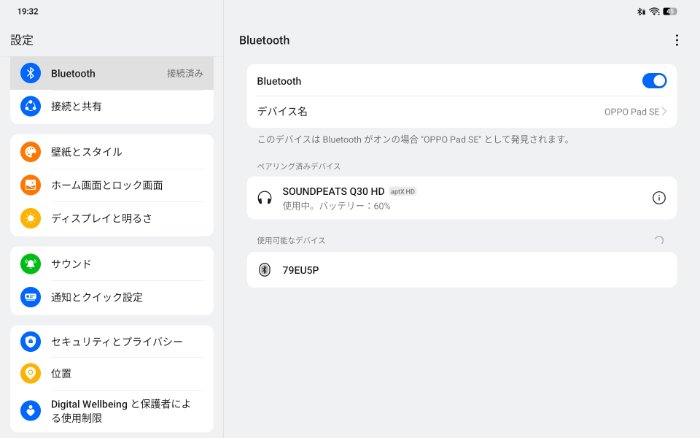
Task: Tap the 接続と共有 sharing icon
Action: (30, 106)
